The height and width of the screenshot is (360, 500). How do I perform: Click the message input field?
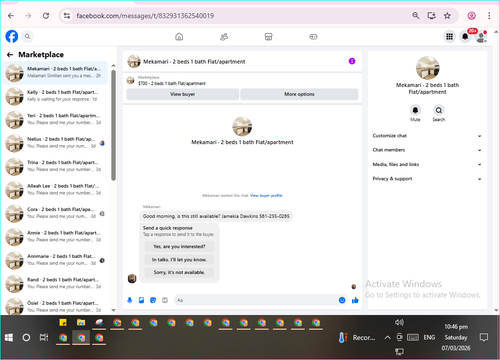261,300
